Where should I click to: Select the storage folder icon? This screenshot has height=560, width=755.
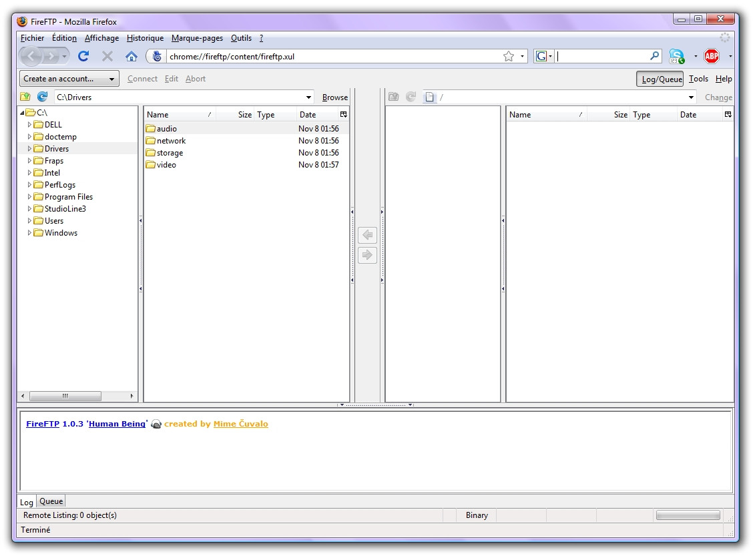(151, 153)
